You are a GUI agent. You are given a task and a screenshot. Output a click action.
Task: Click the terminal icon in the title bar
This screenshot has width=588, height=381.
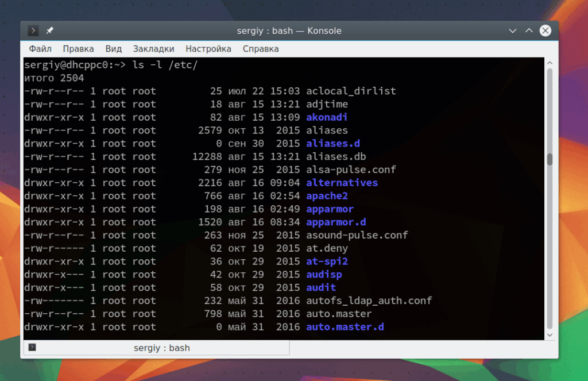coord(33,30)
